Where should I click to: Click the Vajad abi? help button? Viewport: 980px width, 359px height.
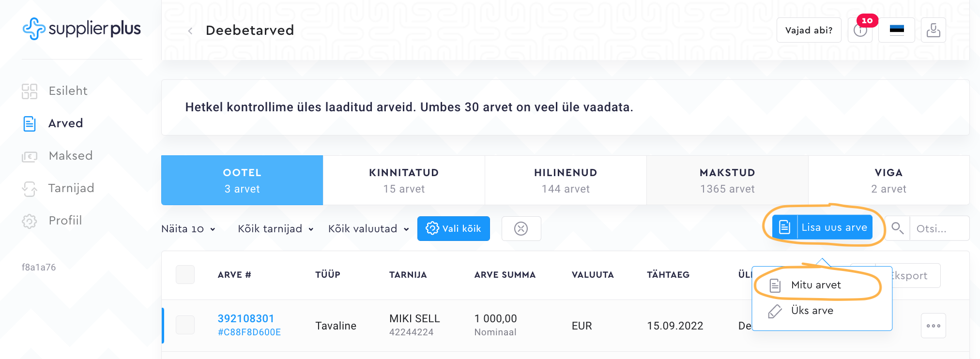[x=809, y=30]
